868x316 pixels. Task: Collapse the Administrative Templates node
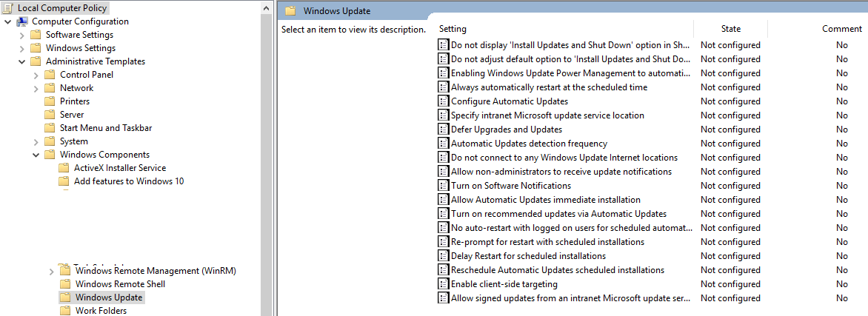[x=22, y=61]
